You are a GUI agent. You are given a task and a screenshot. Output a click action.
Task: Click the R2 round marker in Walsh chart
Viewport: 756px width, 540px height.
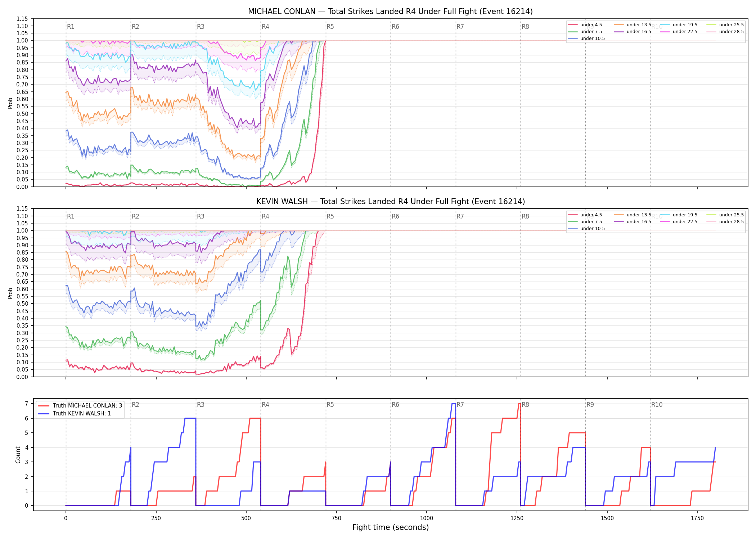[x=135, y=216]
